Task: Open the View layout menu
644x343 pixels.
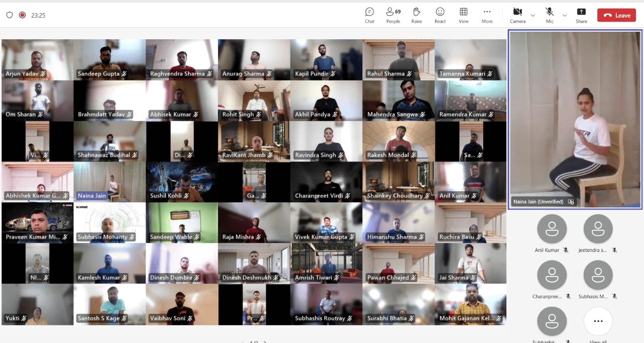Action: (x=463, y=15)
